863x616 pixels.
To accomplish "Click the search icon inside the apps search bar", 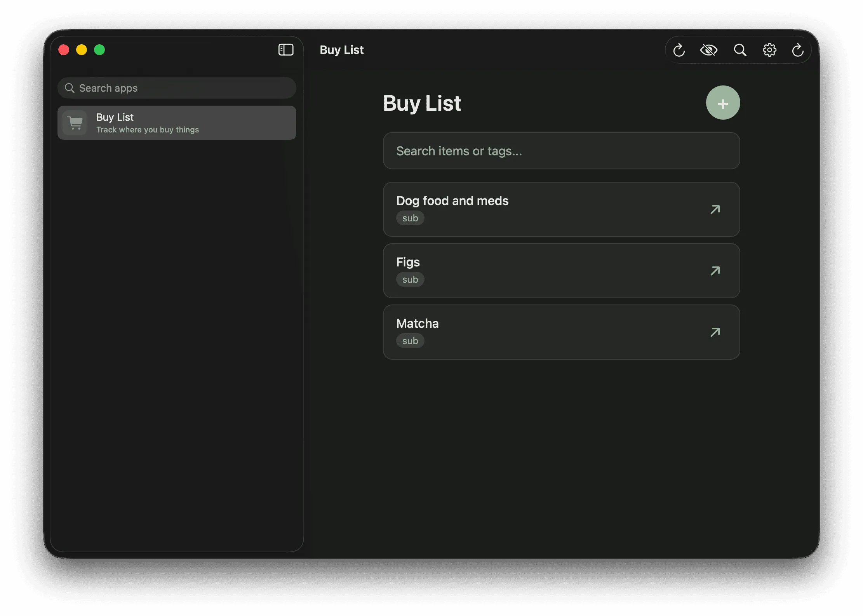I will (70, 88).
